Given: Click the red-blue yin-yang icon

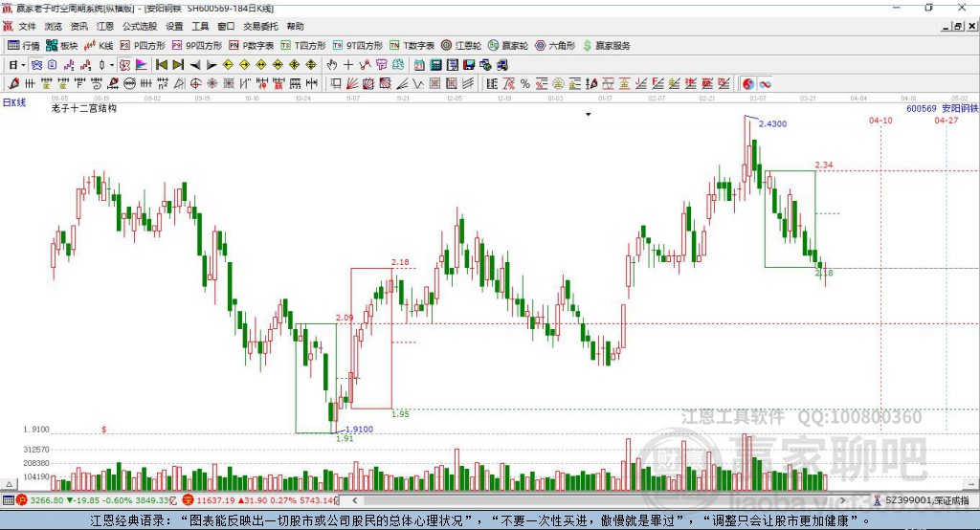Looking at the screenshot, I should point(748,84).
